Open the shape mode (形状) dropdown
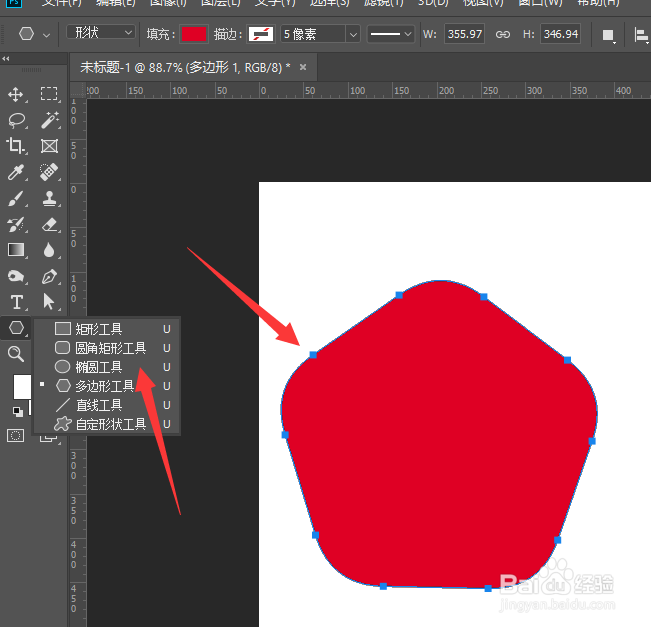 (101, 32)
